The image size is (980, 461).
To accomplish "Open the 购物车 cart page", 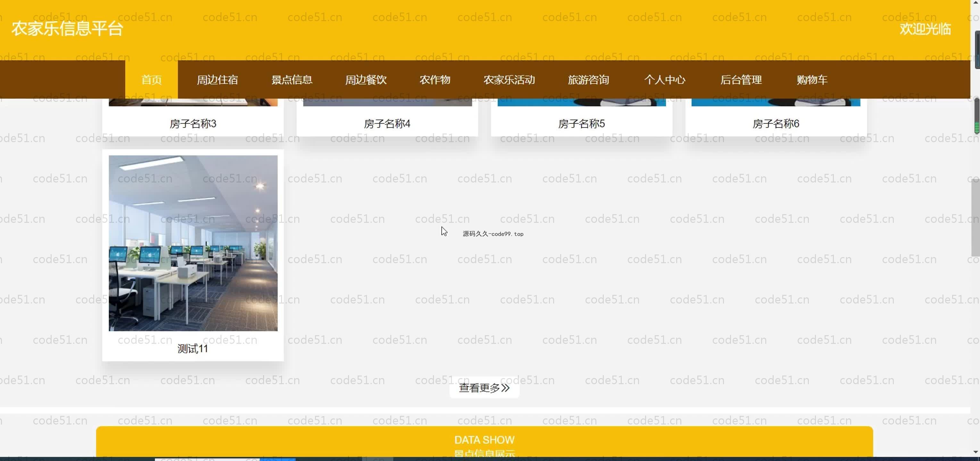I will click(812, 80).
